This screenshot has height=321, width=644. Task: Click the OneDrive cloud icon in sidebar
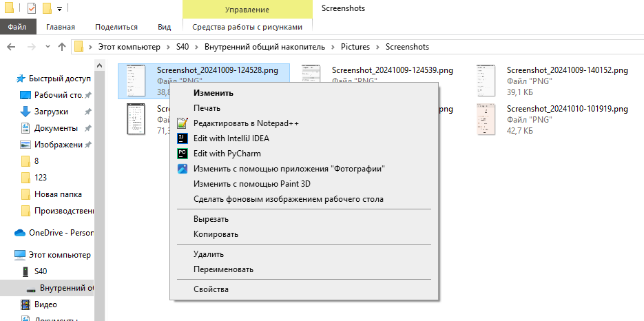20,233
